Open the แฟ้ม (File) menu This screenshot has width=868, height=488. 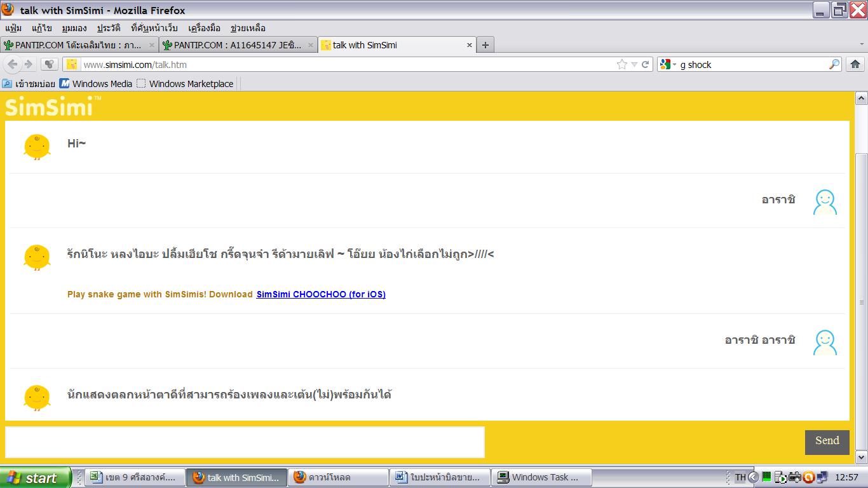click(13, 28)
